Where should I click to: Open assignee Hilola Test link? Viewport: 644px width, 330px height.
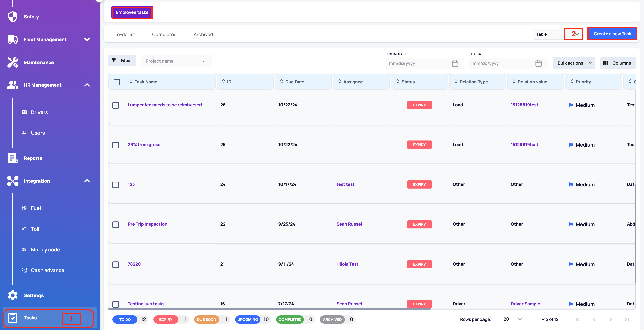[x=347, y=264]
